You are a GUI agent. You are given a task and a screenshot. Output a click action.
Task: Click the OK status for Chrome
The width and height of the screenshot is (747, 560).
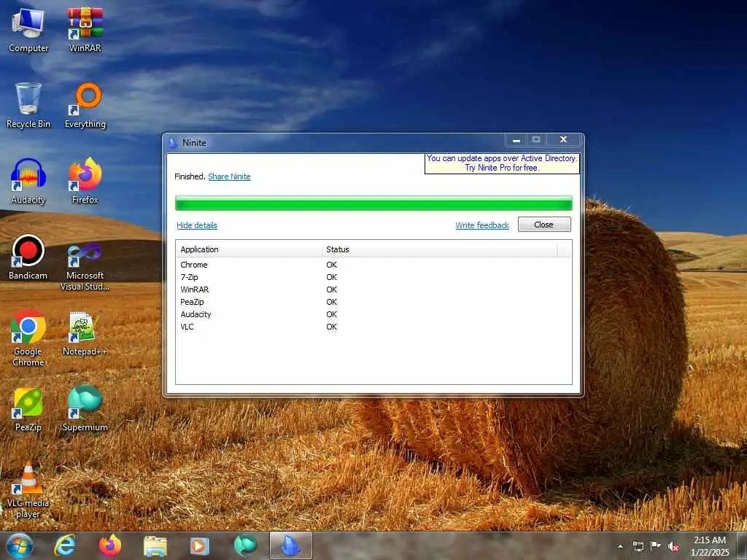[332, 265]
